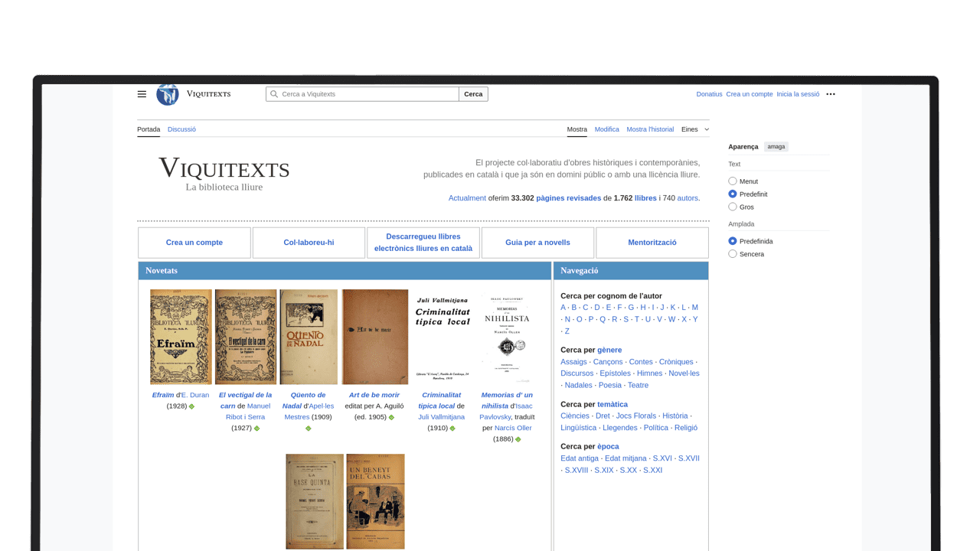This screenshot has height=551, width=980.
Task: Click the green quality diamond next to (1886)
Action: tap(518, 439)
